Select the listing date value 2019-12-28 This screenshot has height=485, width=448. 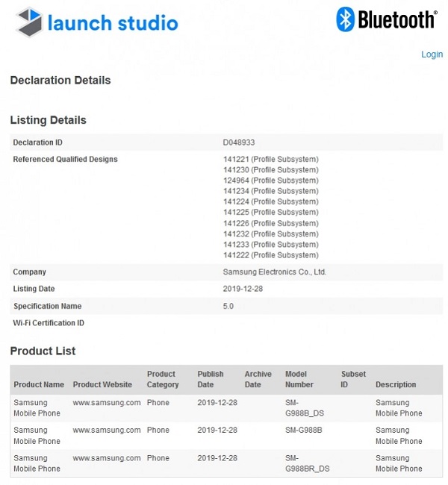point(243,289)
